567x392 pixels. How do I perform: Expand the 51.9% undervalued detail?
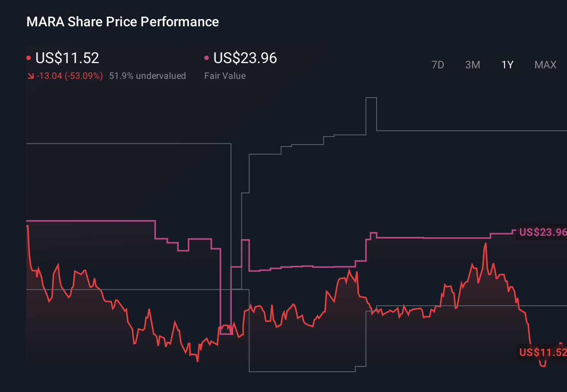click(148, 75)
